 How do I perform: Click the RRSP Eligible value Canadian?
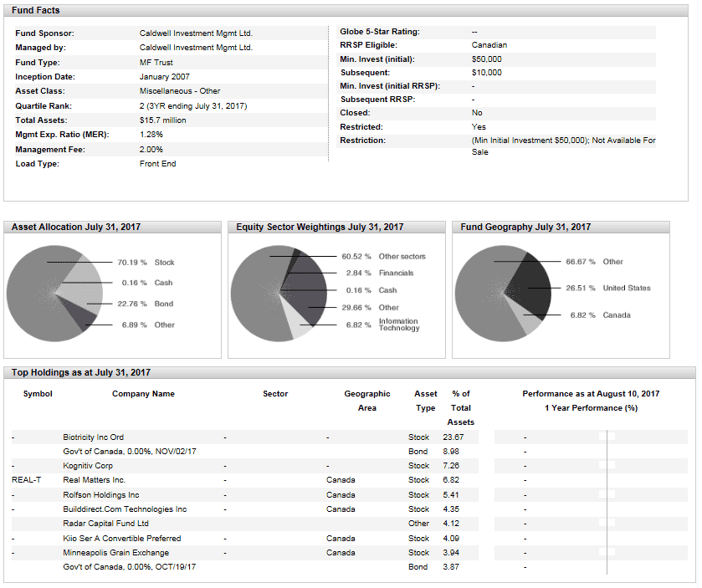489,45
